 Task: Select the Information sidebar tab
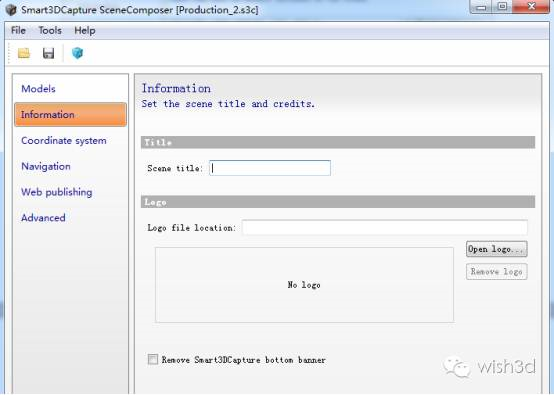70,114
